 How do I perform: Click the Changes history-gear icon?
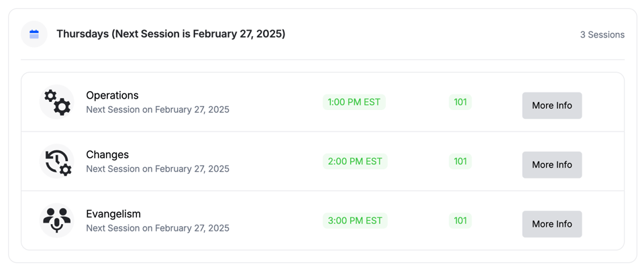pyautogui.click(x=57, y=162)
